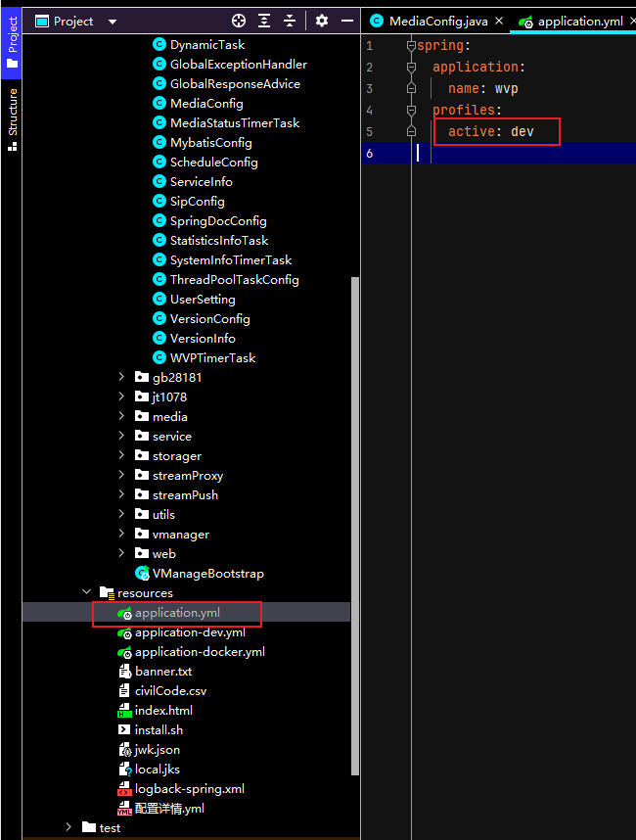The width and height of the screenshot is (636, 840).
Task: Expand the service package chevron
Action: pyautogui.click(x=121, y=436)
